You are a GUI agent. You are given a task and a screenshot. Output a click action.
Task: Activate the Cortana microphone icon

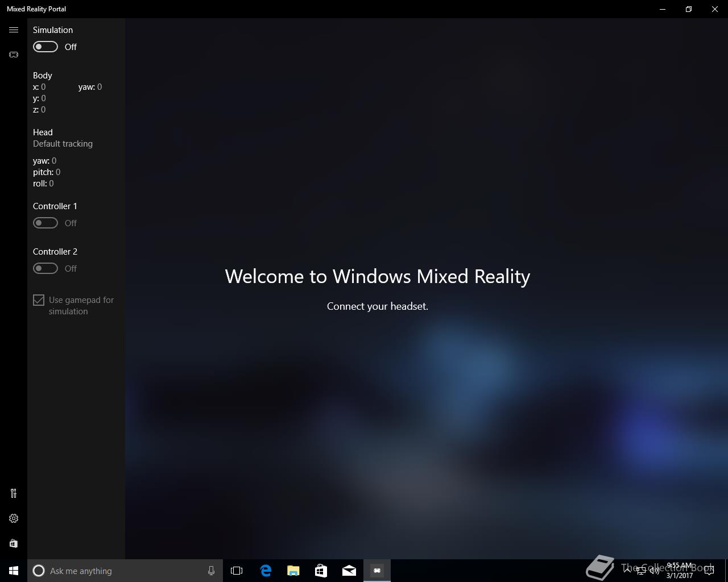pyautogui.click(x=211, y=571)
